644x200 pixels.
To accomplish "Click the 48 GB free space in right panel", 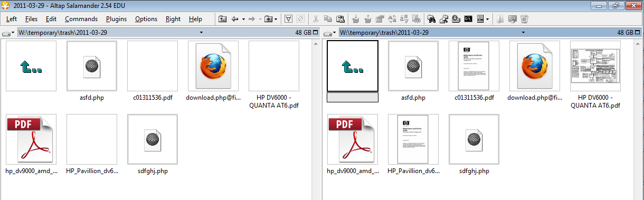I will (626, 33).
